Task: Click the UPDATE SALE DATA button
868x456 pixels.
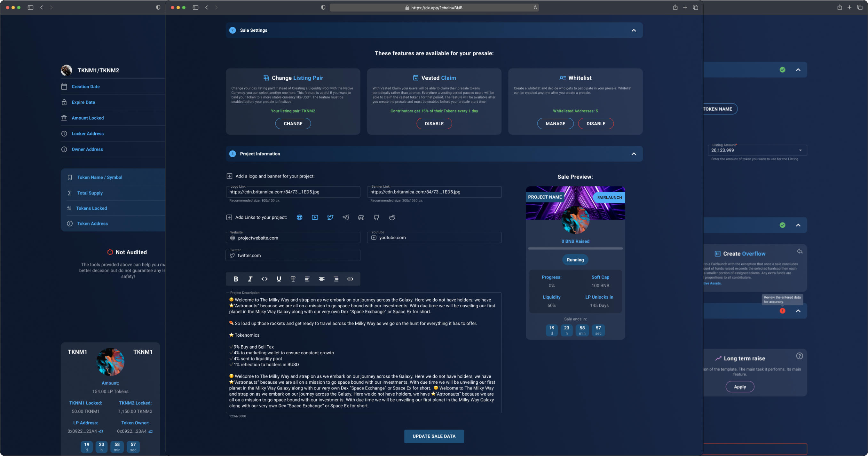Action: click(434, 436)
